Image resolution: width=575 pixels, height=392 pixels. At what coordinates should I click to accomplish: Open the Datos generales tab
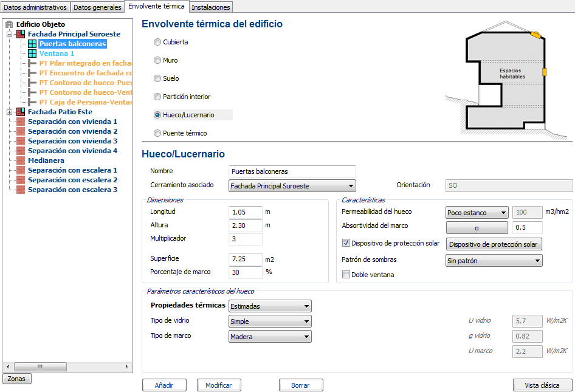97,7
